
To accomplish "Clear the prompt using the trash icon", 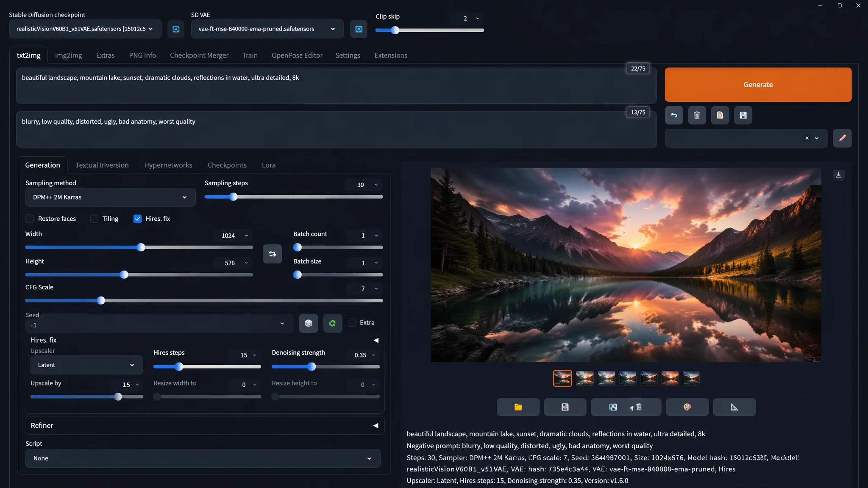I will 697,115.
